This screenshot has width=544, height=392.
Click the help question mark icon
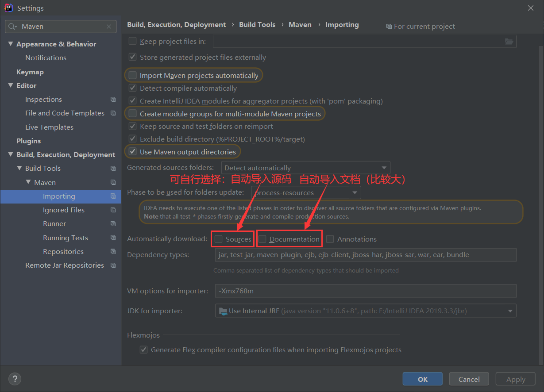[x=15, y=379]
